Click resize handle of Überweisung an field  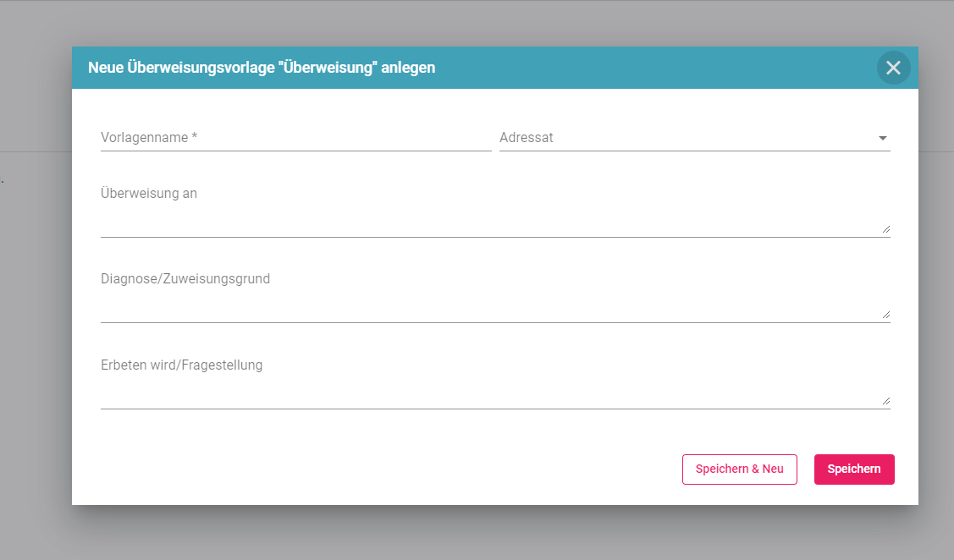tap(885, 228)
